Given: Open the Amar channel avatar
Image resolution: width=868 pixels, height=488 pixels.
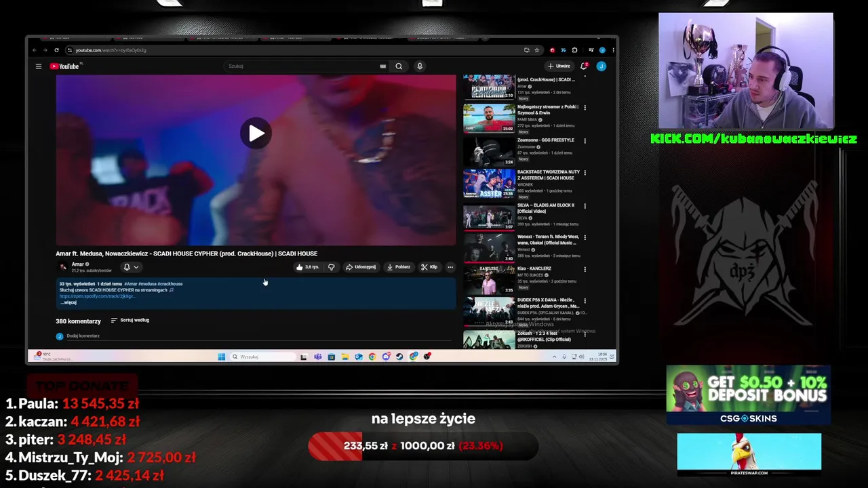Looking at the screenshot, I should [63, 267].
